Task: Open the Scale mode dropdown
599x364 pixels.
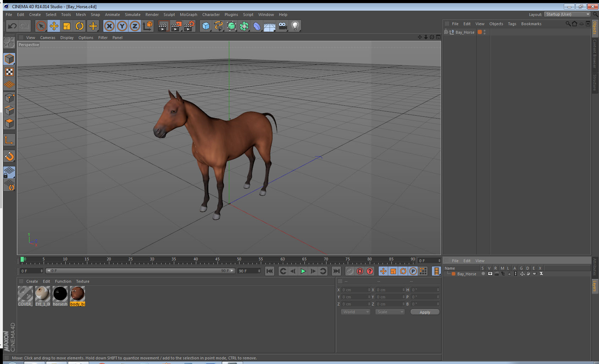Action: [x=390, y=312]
